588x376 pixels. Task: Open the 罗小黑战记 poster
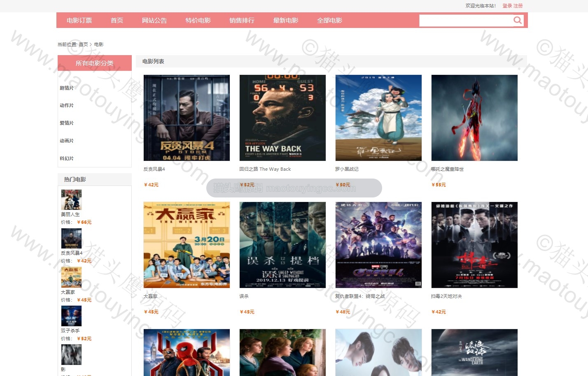(x=378, y=118)
